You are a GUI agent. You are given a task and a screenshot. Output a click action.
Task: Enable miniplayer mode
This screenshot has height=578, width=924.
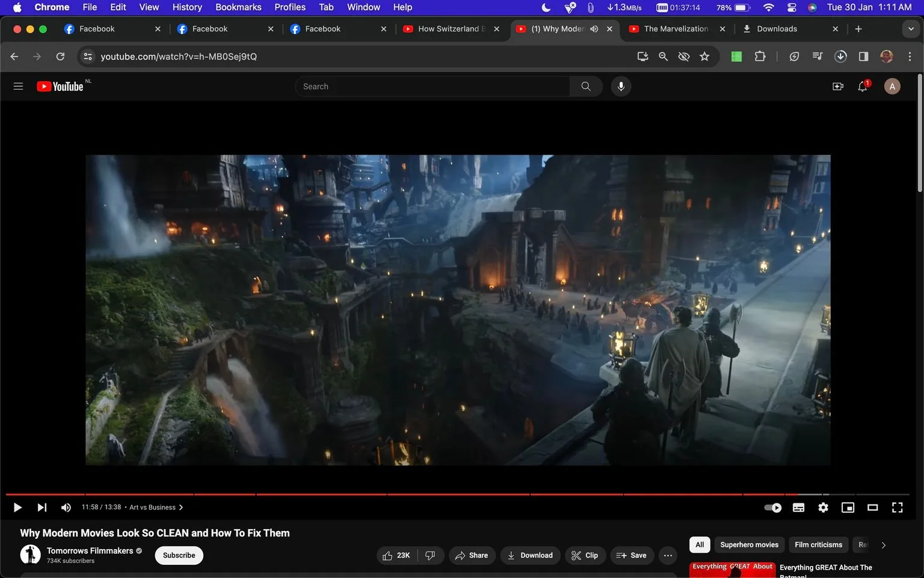(848, 508)
